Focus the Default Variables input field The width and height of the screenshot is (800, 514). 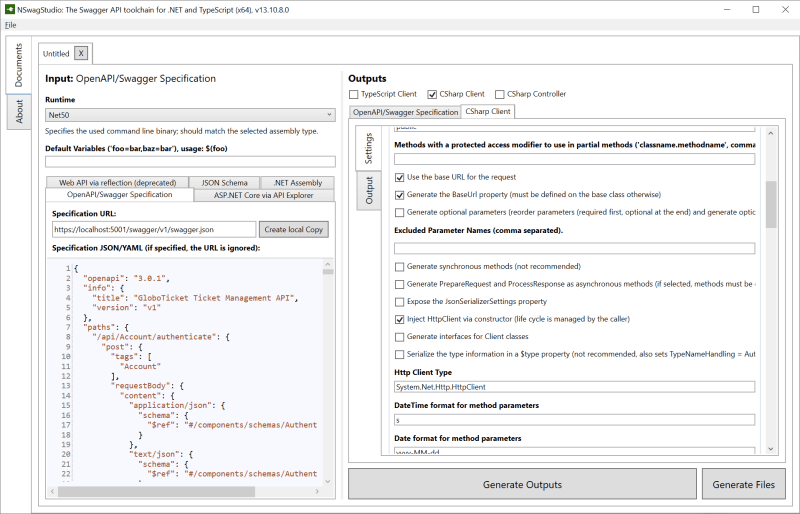pyautogui.click(x=190, y=161)
